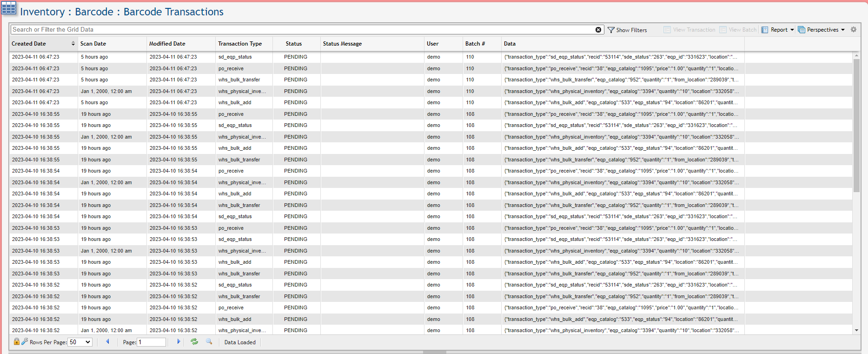Sort by the Created Date column header
Screen dimensions: 868x354
coord(29,44)
